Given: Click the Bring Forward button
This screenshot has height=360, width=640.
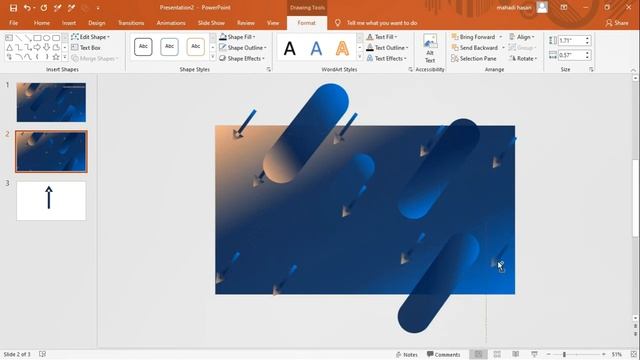Looking at the screenshot, I should (473, 37).
